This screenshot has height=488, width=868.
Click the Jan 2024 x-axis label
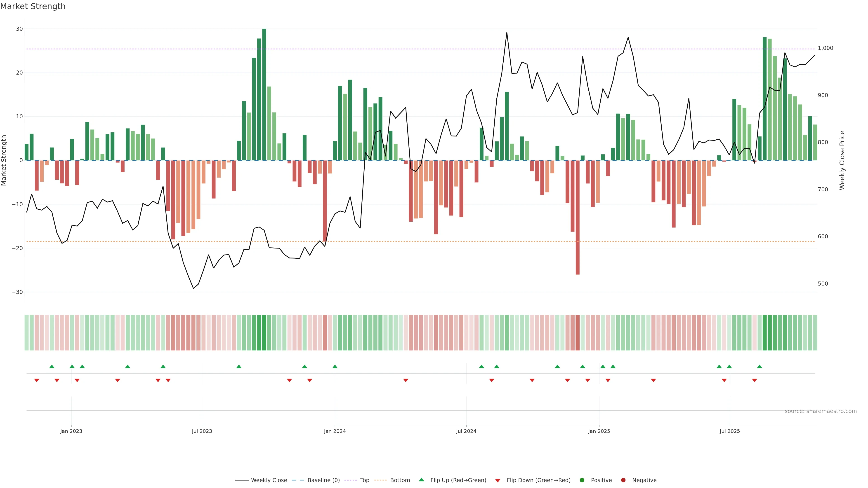coord(335,431)
